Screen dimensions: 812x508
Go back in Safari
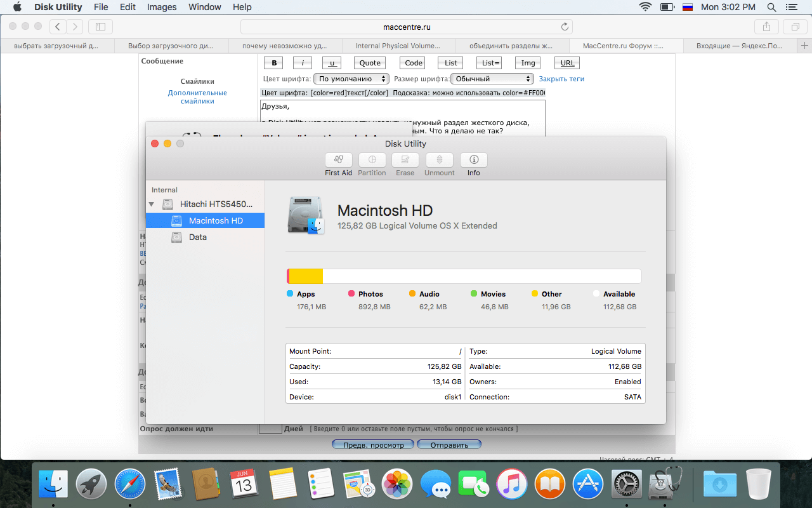[58, 27]
